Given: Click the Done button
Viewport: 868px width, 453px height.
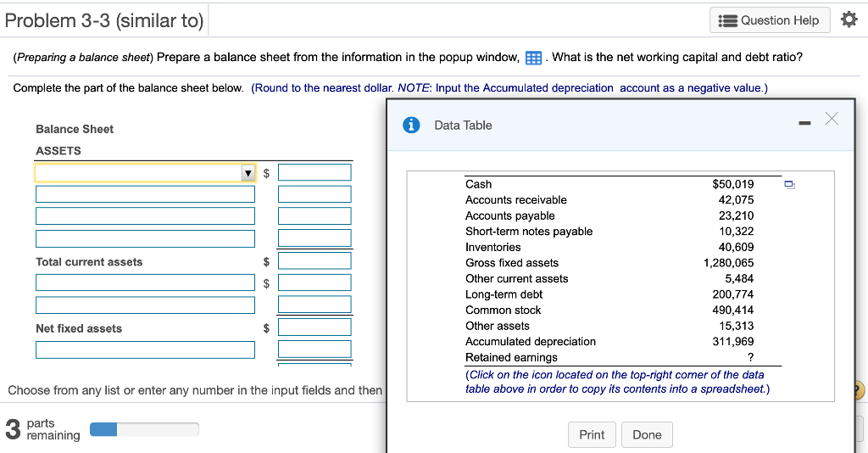Looking at the screenshot, I should point(647,434).
